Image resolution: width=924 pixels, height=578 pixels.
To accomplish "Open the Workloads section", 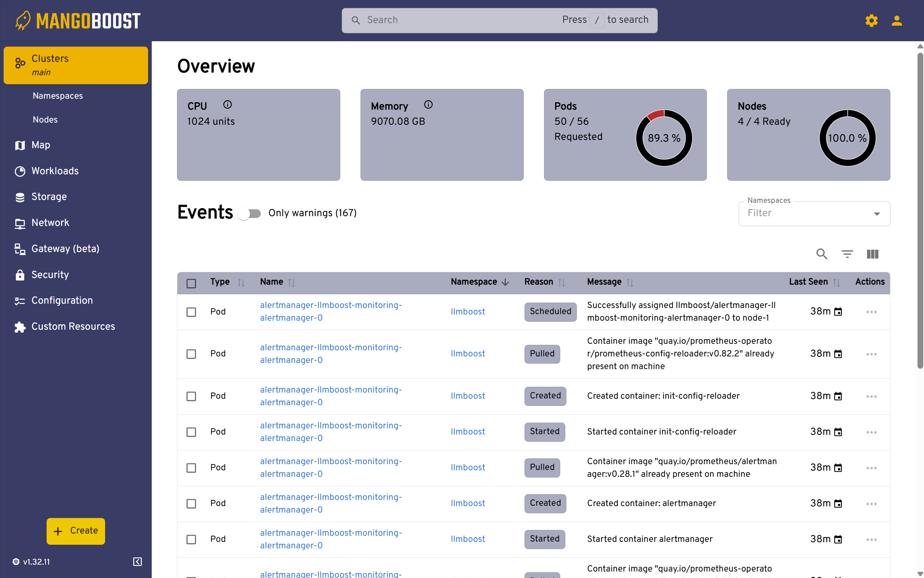I will 55,171.
